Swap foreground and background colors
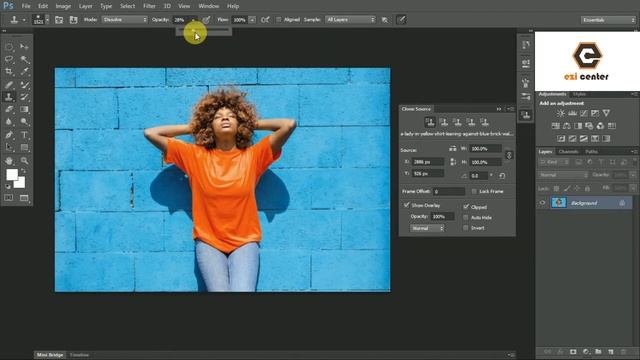 point(23,171)
